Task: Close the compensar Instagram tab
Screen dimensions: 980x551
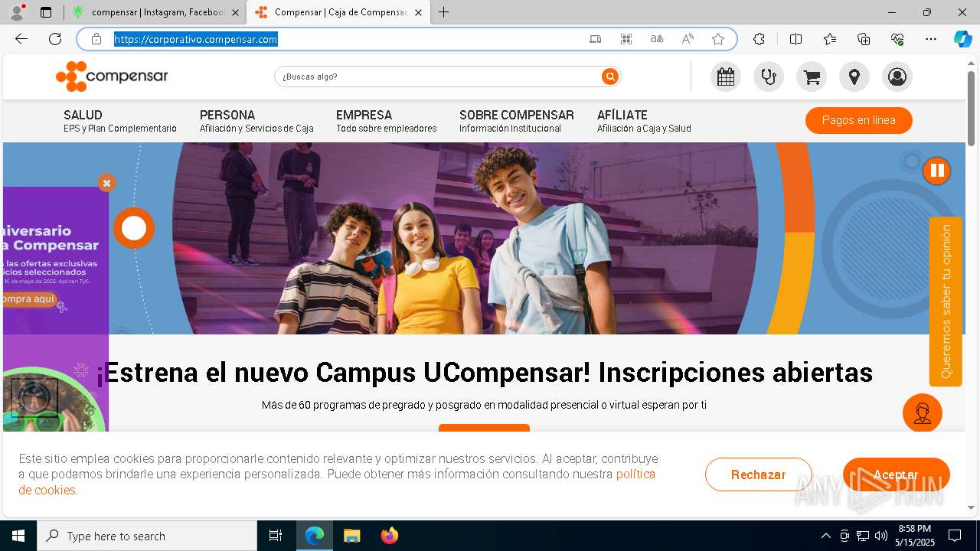Action: pos(235,12)
